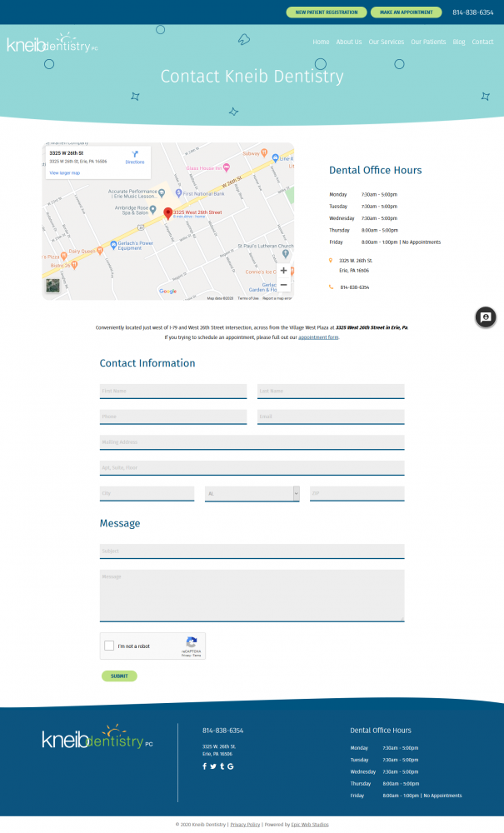Viewport: 504px width, 833px height.
Task: Open the floating chat widget icon
Action: pos(486,317)
